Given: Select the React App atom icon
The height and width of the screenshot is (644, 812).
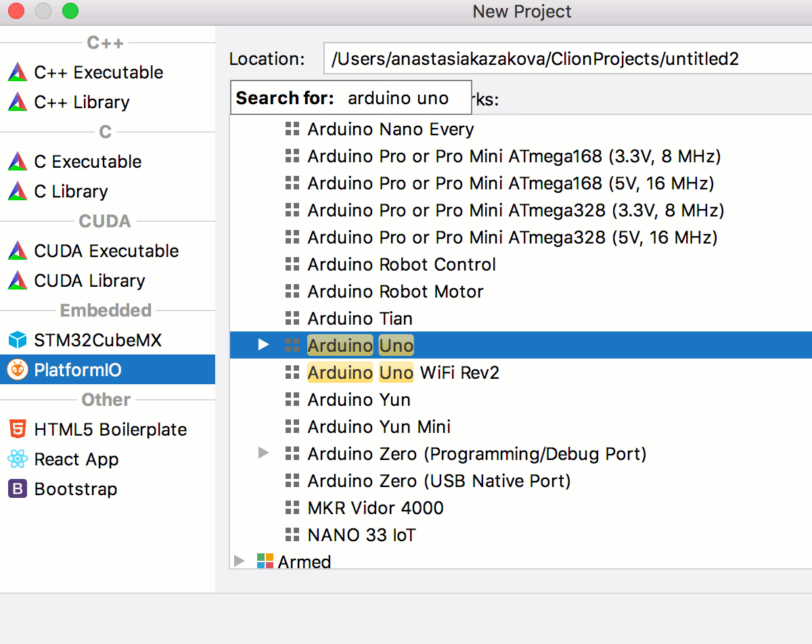Looking at the screenshot, I should pyautogui.click(x=18, y=459).
